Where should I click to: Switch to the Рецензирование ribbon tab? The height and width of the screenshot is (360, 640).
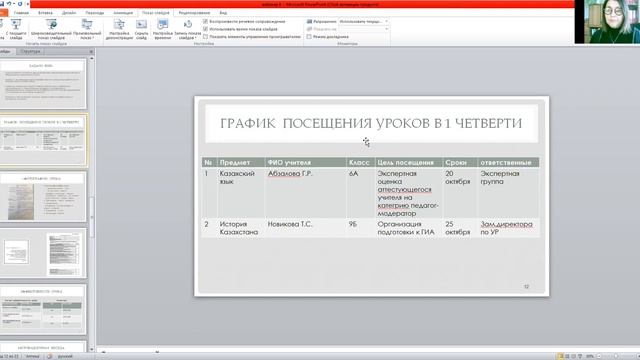click(x=194, y=13)
